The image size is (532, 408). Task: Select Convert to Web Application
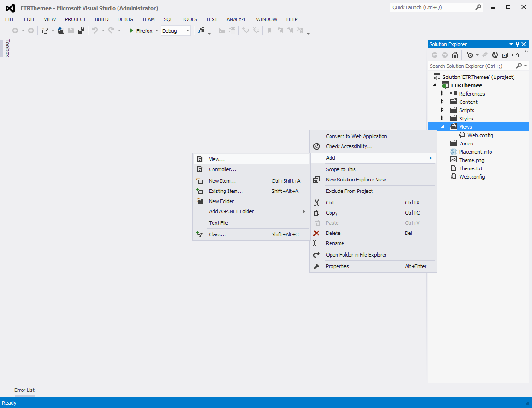(373, 136)
